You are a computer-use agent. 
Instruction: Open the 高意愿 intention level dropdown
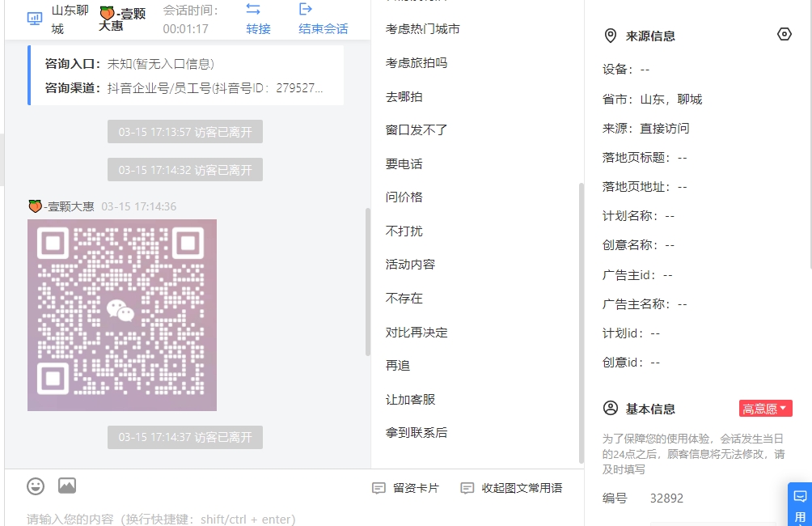pyautogui.click(x=765, y=409)
